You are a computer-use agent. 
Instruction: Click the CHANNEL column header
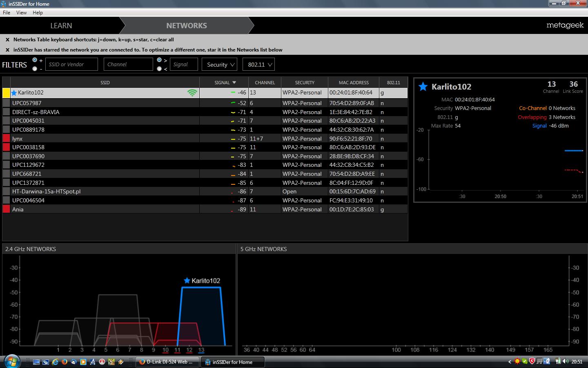click(265, 83)
